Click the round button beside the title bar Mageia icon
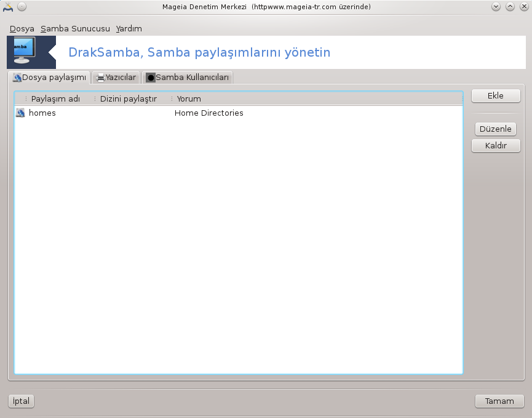The width and height of the screenshot is (532, 418). pos(22,6)
